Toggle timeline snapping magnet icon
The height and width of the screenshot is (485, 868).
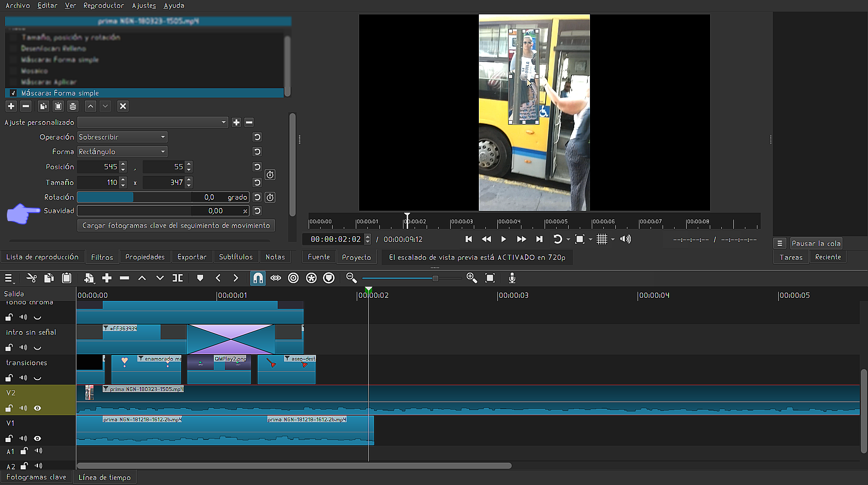tap(258, 278)
